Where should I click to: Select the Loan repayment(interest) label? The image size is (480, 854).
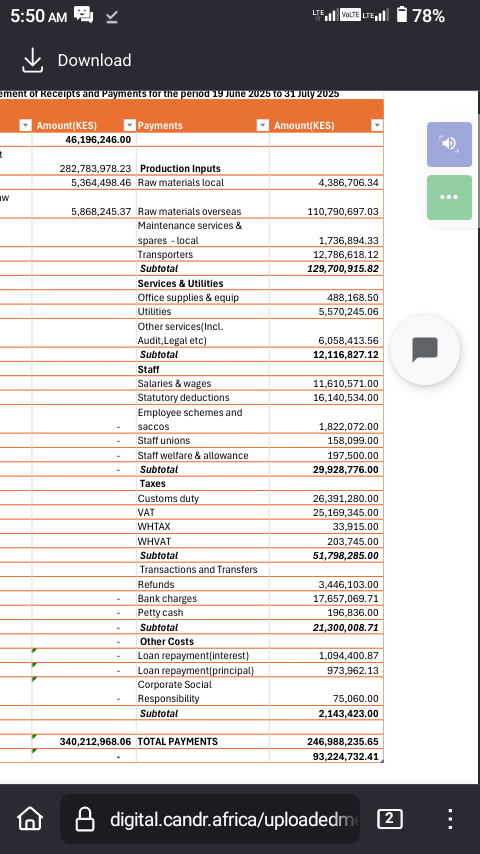(193, 656)
